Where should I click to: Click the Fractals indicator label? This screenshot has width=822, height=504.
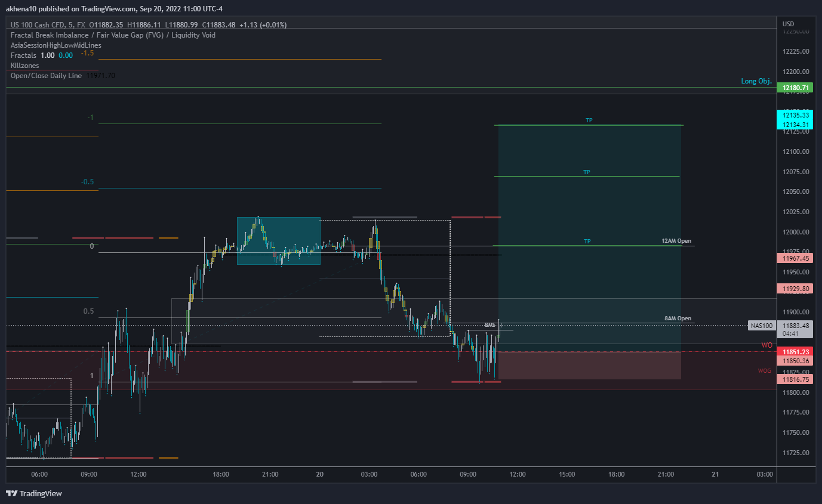tap(24, 55)
